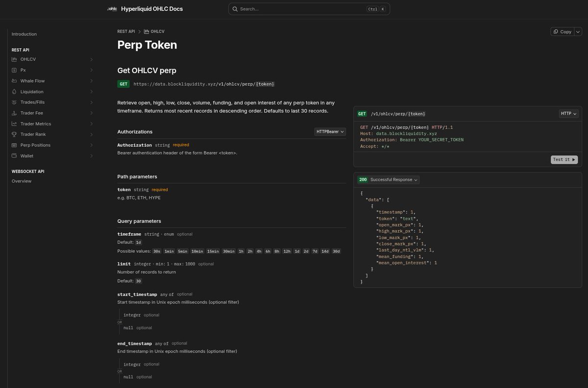The image size is (588, 388).
Task: Click the 15min timeframe value
Action: point(213,251)
